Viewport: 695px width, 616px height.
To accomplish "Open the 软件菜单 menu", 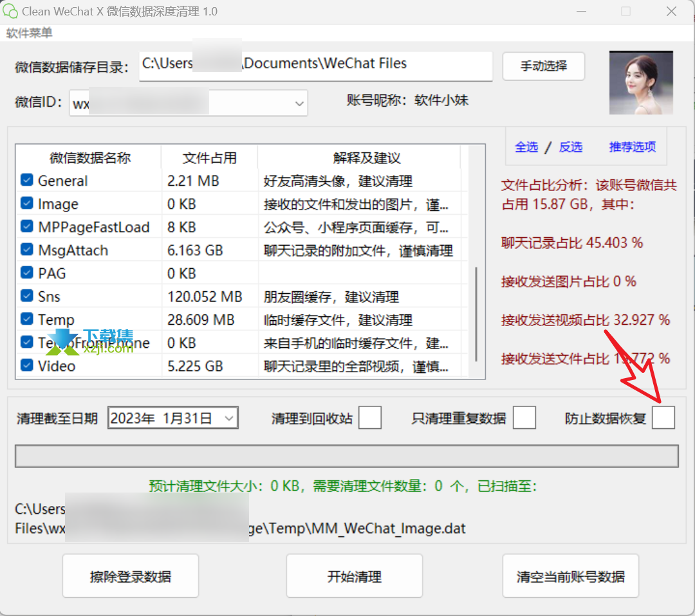I will click(x=29, y=33).
